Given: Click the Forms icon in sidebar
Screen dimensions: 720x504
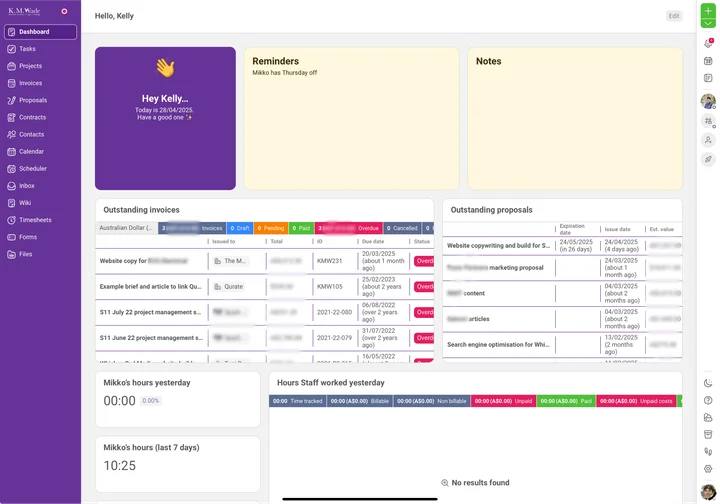Looking at the screenshot, I should click(x=11, y=237).
